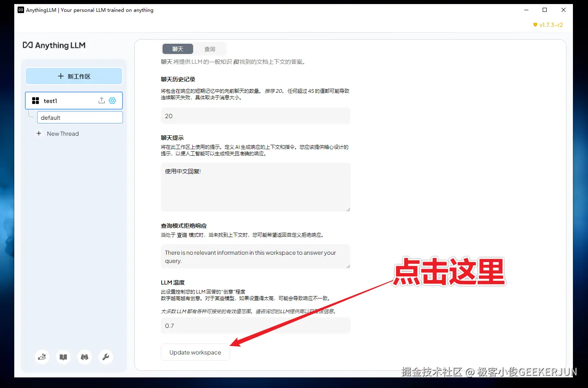Start a New Thread
Viewport: 588px width, 388px height.
coord(62,133)
